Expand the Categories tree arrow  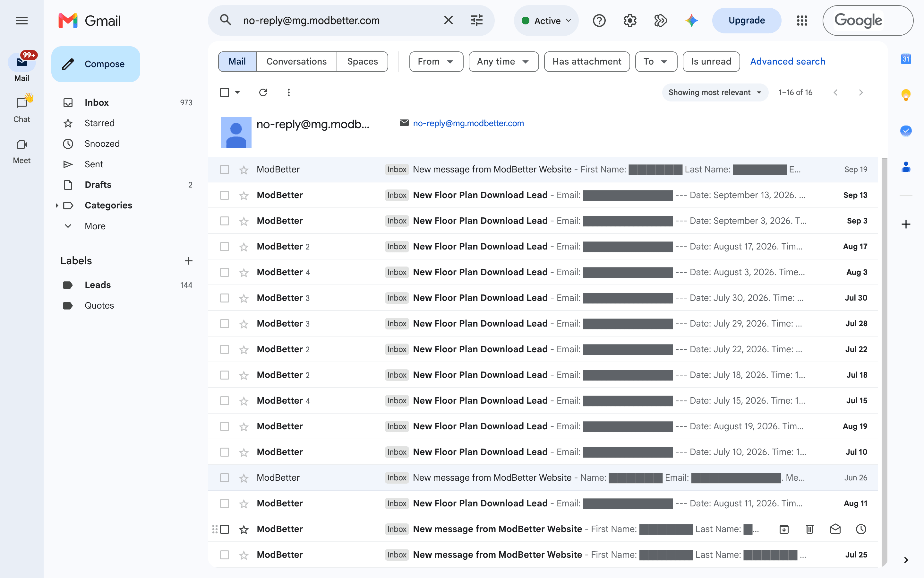[56, 205]
